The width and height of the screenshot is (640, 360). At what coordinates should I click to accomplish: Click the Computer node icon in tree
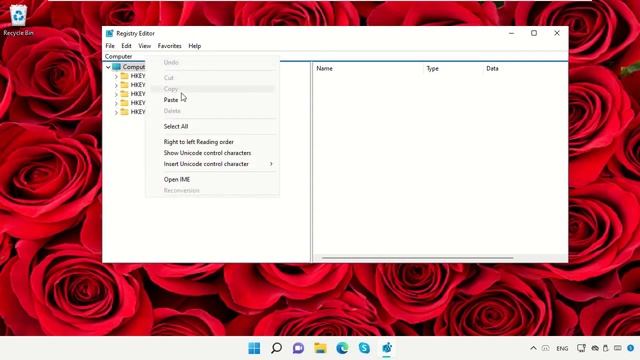[117, 67]
